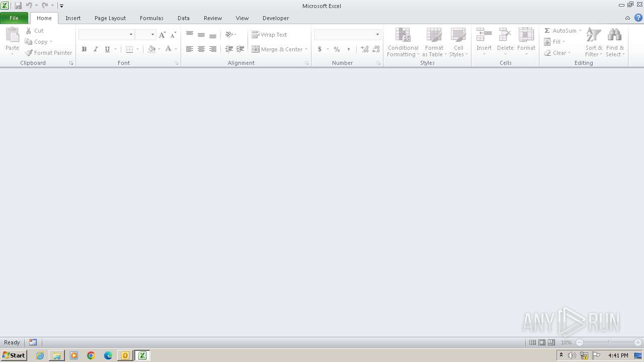This screenshot has height=362, width=644.
Task: Open Cell Styles gallery
Action: click(x=458, y=43)
